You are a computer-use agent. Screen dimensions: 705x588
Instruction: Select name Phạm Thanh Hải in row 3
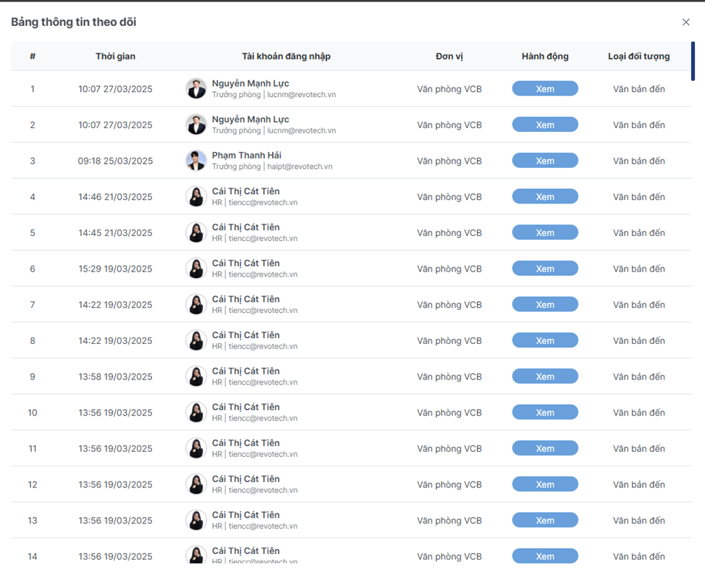tap(246, 155)
